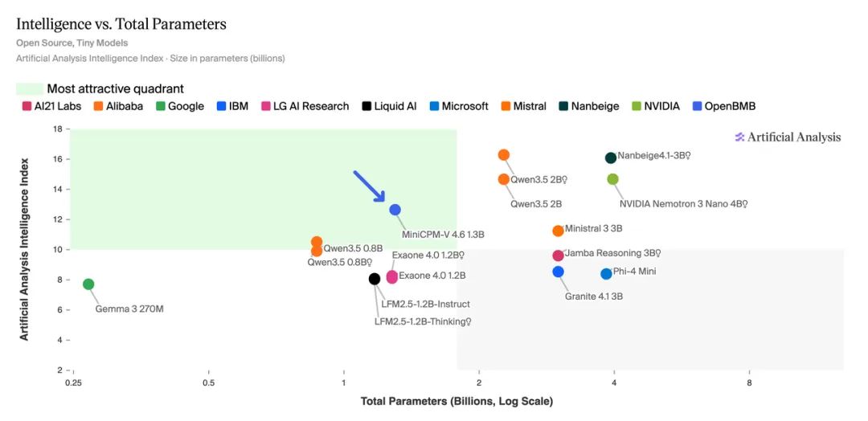
Task: Toggle Google series in legend
Action: point(180,106)
